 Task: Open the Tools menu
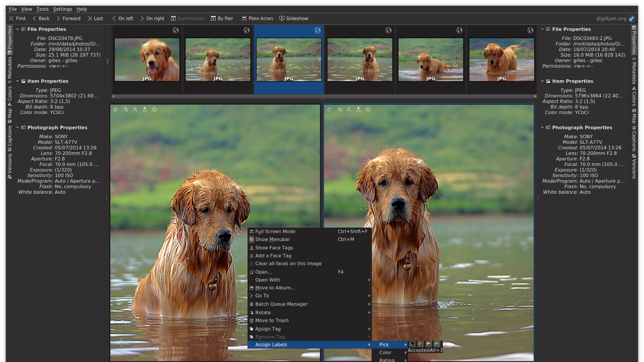(x=42, y=9)
